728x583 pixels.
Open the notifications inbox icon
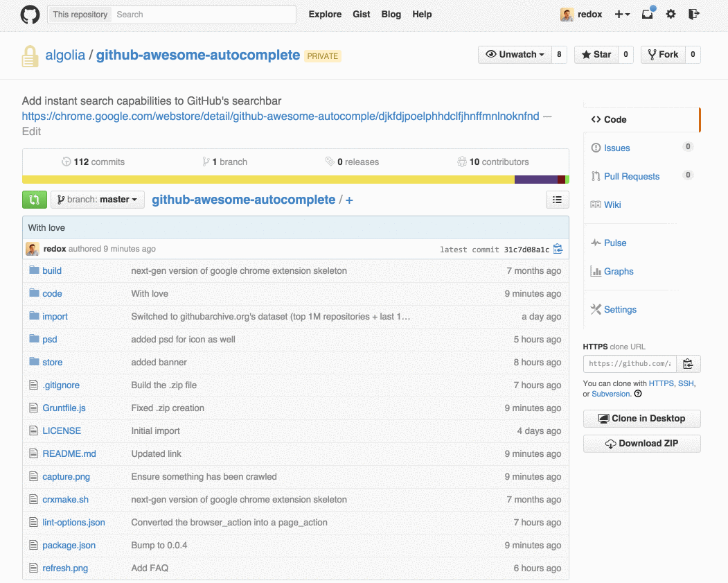point(648,14)
